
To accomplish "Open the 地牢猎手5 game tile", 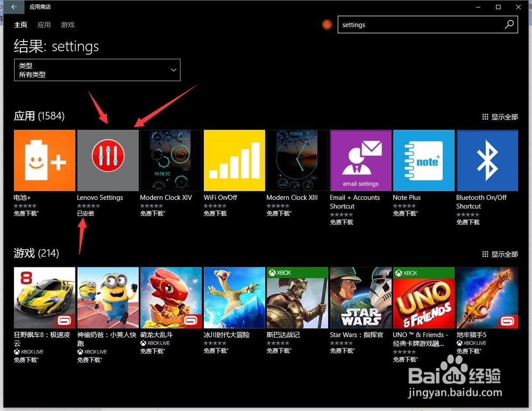I will click(x=487, y=298).
